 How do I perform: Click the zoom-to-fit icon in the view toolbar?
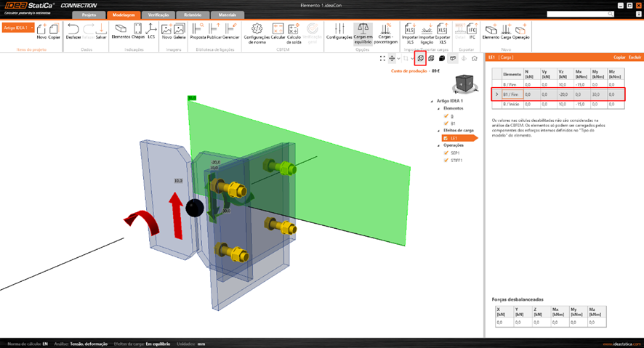tap(382, 58)
